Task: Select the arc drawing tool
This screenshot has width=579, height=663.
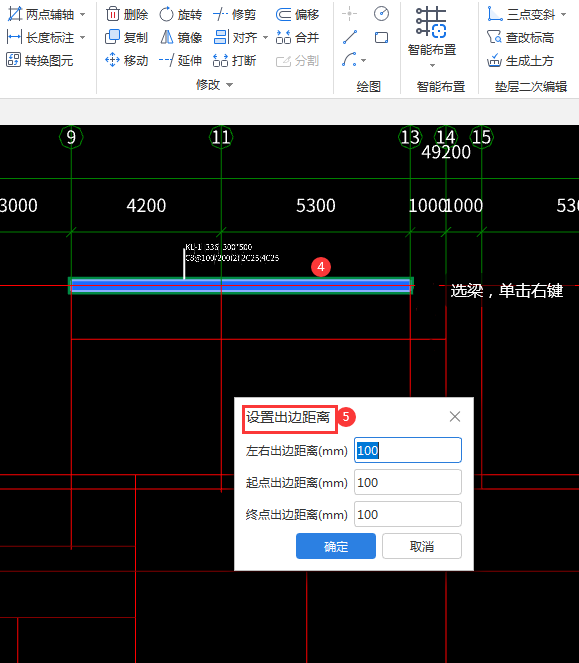Action: coord(349,60)
